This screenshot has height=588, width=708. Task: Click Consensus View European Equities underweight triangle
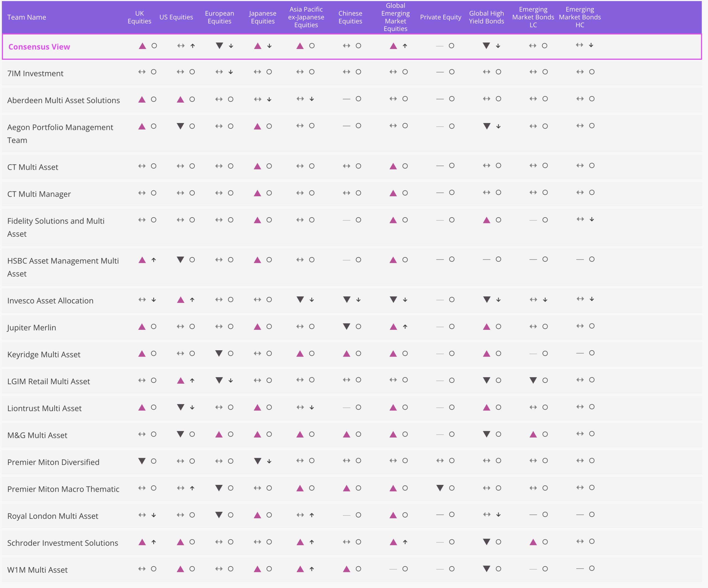pos(219,46)
